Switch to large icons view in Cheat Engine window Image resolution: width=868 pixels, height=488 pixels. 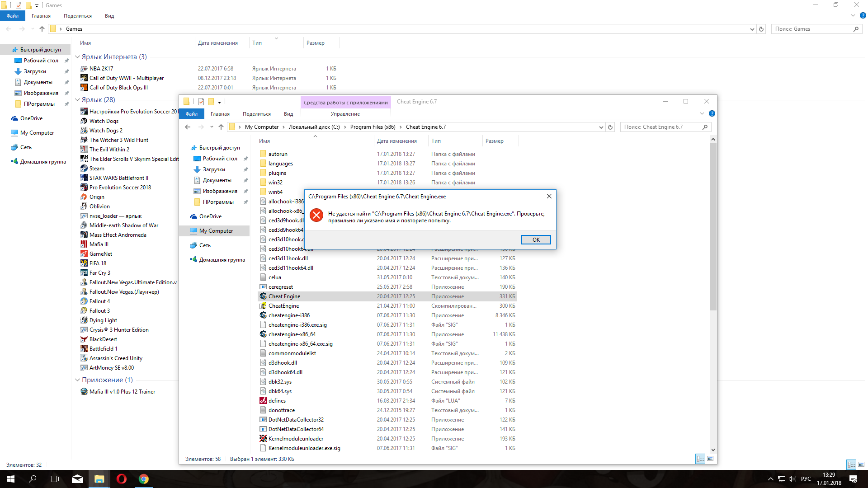[710, 459]
